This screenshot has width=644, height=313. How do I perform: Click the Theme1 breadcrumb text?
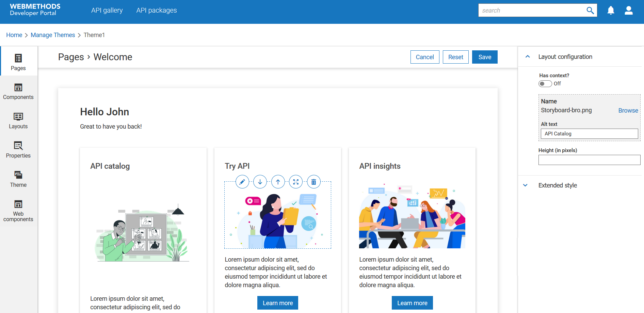point(94,35)
